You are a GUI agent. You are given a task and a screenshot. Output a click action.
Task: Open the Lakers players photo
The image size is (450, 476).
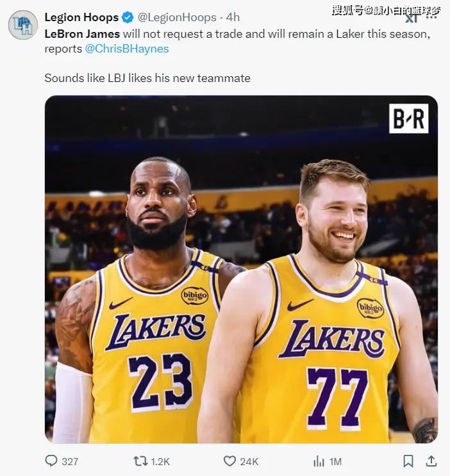point(241,269)
